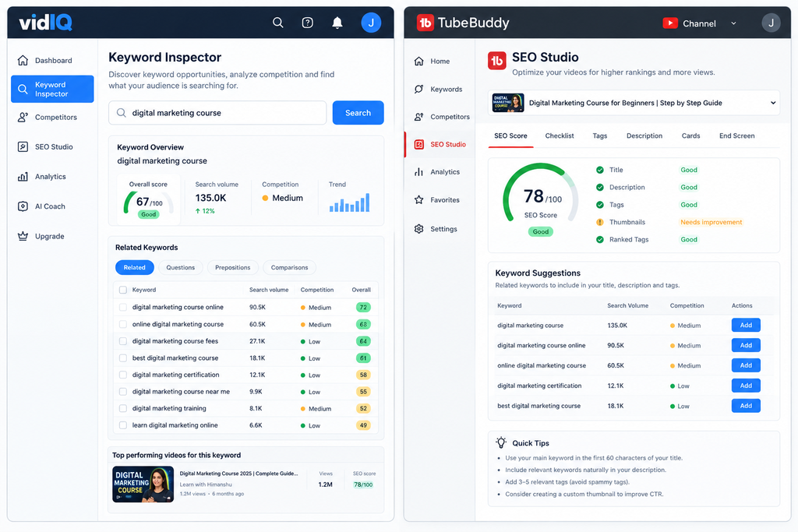The image size is (798, 532).
Task: Open the TubeBuddy user avatar J
Action: [771, 23]
